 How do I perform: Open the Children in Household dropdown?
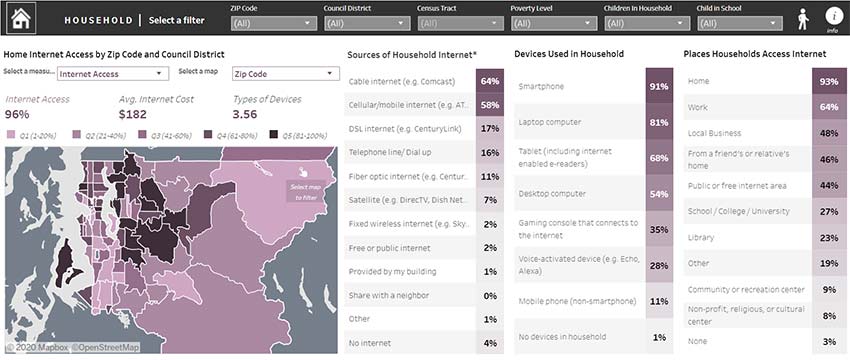pos(647,23)
